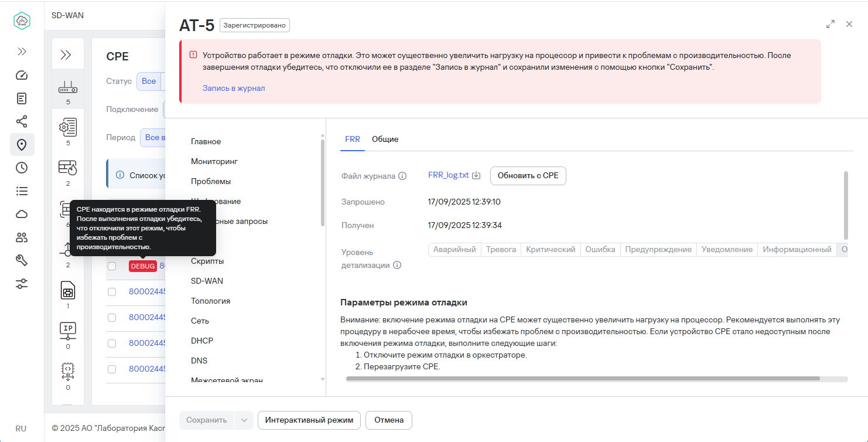Choose Все in the Статус filter

(x=149, y=81)
